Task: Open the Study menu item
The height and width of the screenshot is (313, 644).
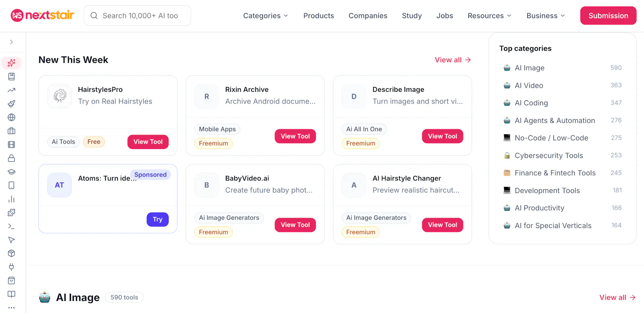Action: click(412, 16)
